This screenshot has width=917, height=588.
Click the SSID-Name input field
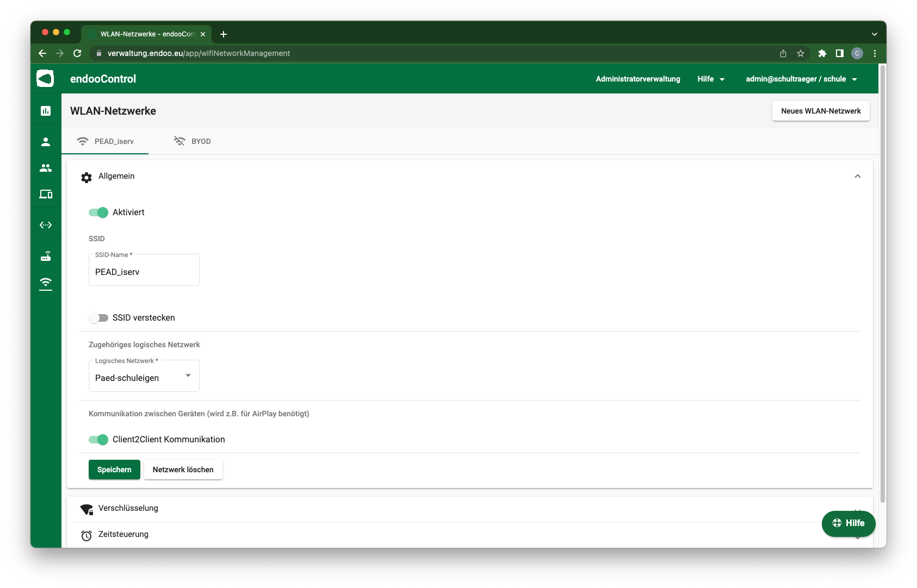144,270
